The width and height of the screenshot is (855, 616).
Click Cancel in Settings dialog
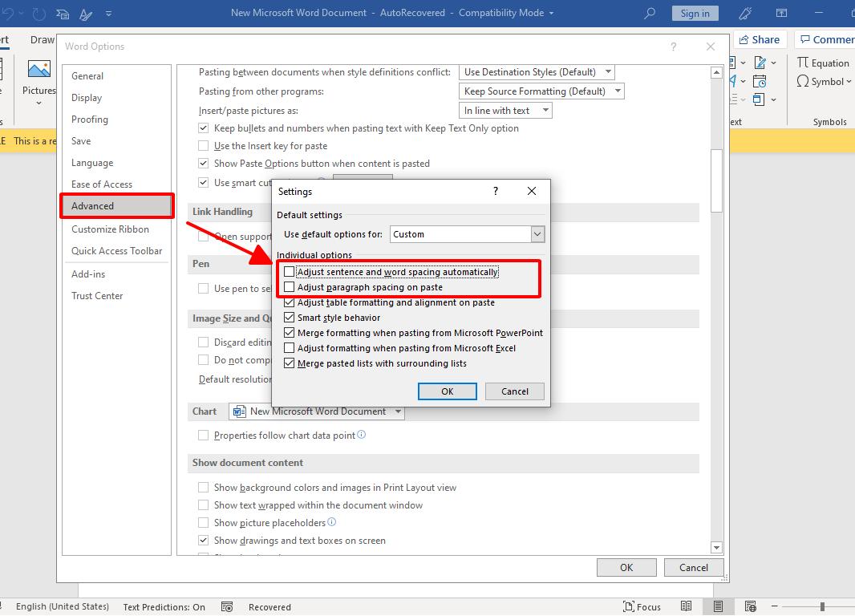[515, 391]
